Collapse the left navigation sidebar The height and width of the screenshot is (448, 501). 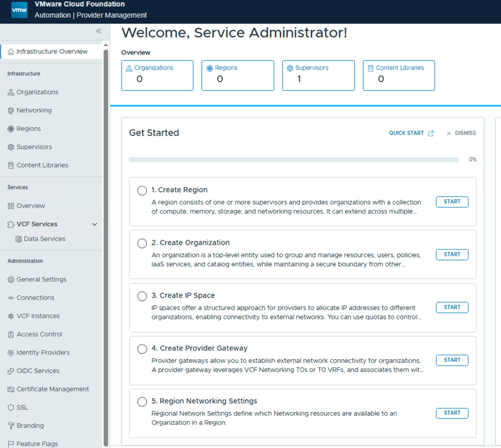point(98,31)
